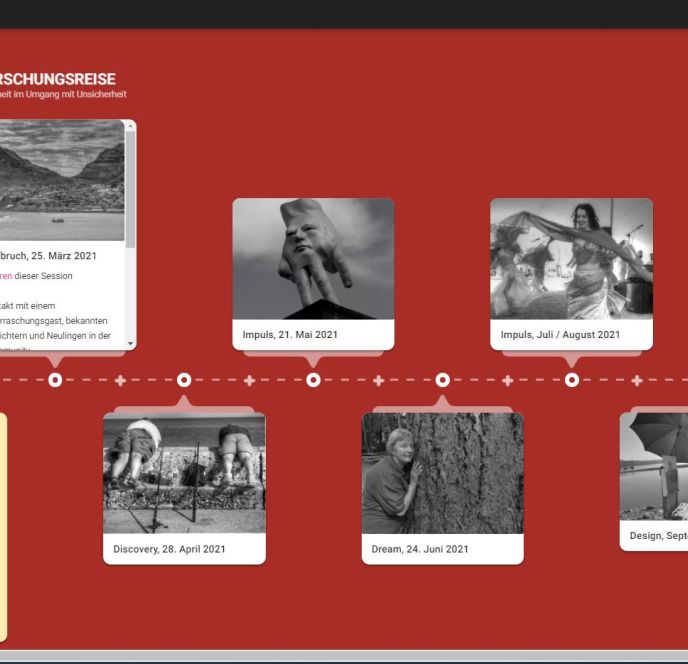Select timeline marker above Dream, 24. Juni card

click(x=442, y=380)
